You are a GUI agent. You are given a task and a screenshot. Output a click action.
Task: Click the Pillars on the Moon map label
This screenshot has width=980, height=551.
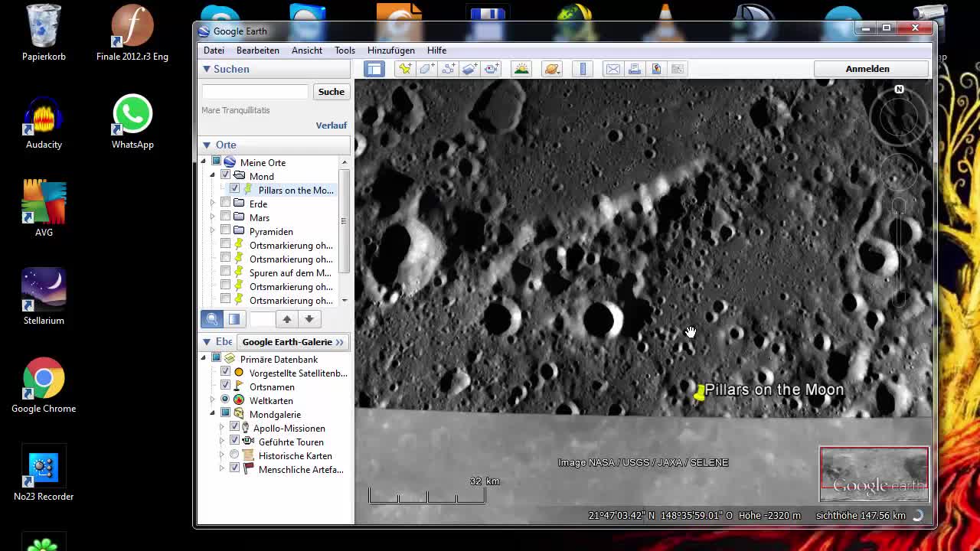coord(774,390)
